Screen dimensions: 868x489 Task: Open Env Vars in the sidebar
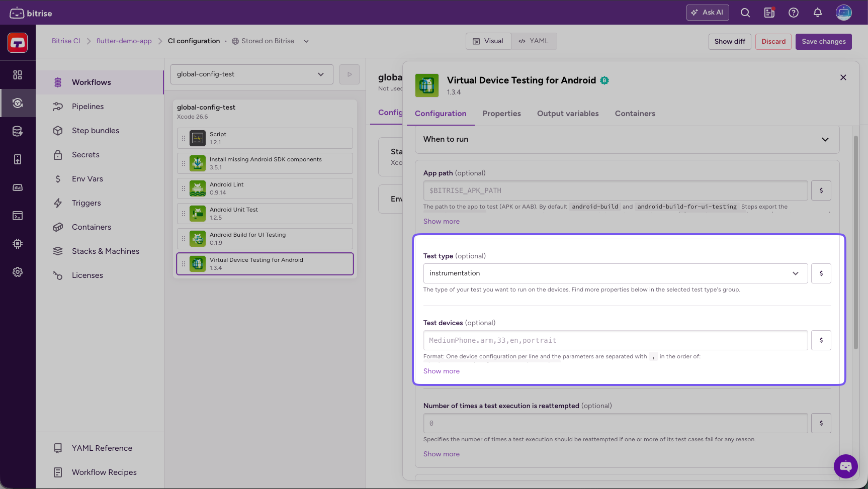click(100, 179)
